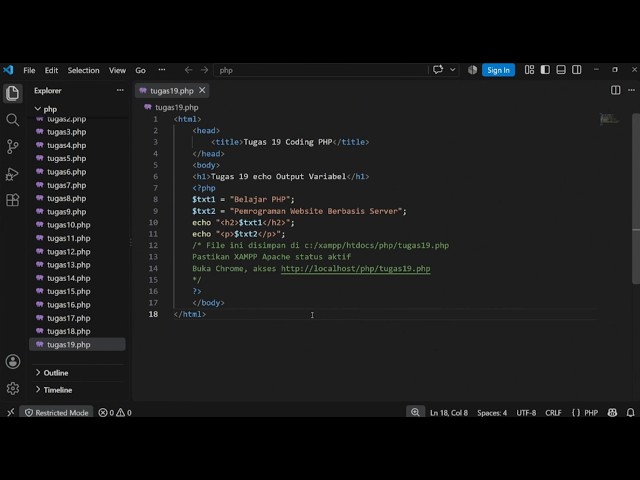
Task: Toggle the Primary Side Bar
Action: coord(545,70)
